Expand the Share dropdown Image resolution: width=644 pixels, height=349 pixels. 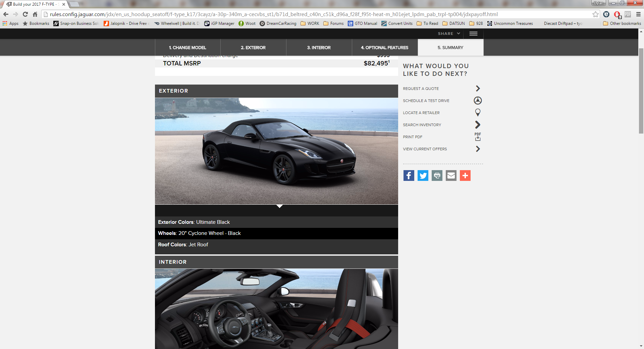(x=449, y=34)
